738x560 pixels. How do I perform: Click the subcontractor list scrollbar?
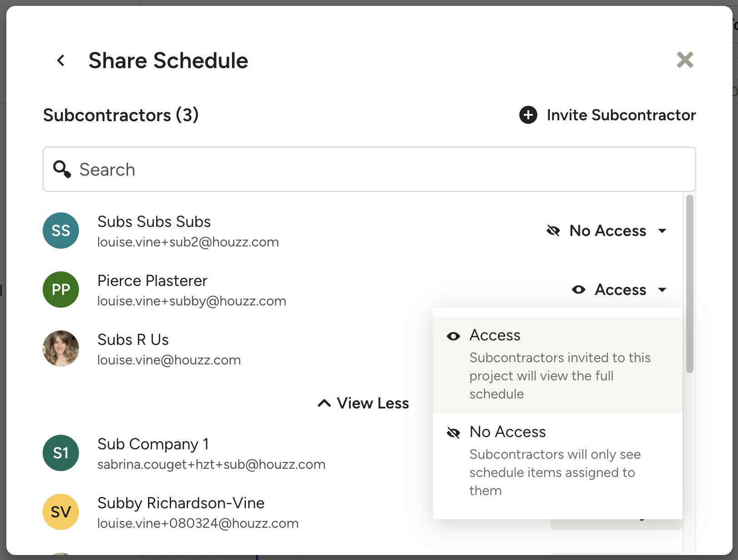689,284
